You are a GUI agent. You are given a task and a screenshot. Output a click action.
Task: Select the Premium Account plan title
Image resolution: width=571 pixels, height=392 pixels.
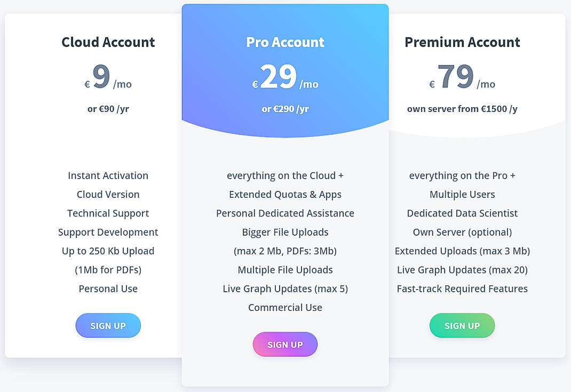462,42
